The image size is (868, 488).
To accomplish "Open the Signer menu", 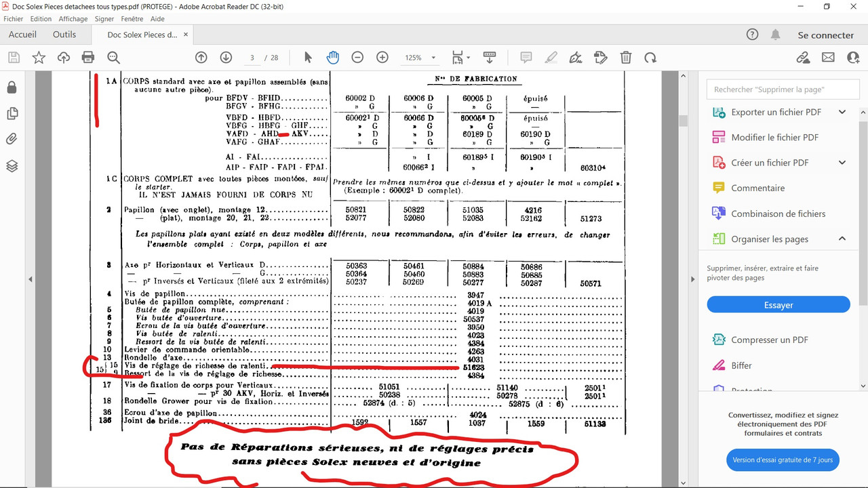I will click(104, 19).
